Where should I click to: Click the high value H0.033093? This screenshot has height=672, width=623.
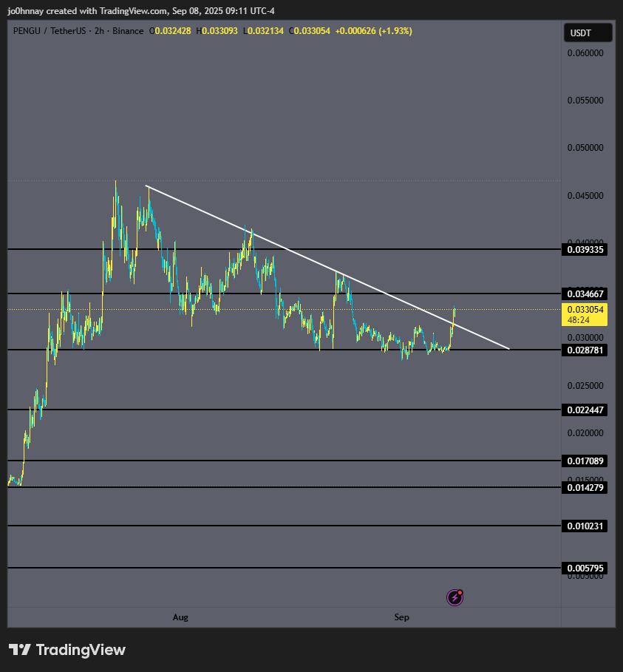tap(217, 31)
